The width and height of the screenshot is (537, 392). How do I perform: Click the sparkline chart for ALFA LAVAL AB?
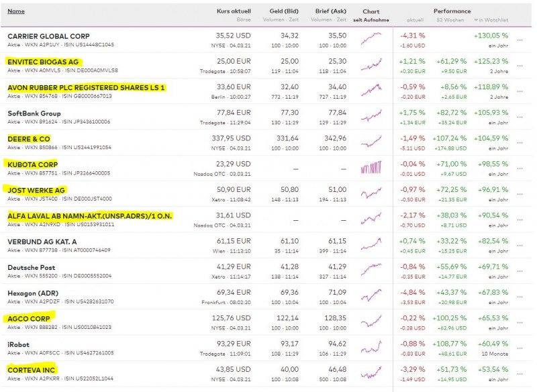coord(372,219)
